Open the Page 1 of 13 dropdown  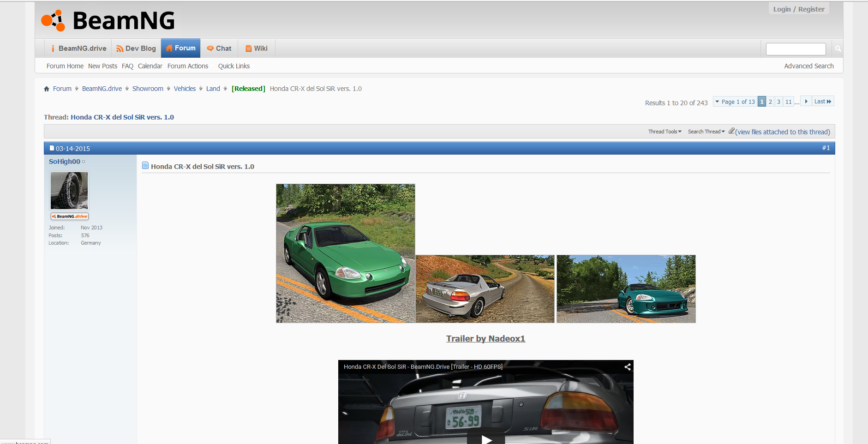pos(735,102)
